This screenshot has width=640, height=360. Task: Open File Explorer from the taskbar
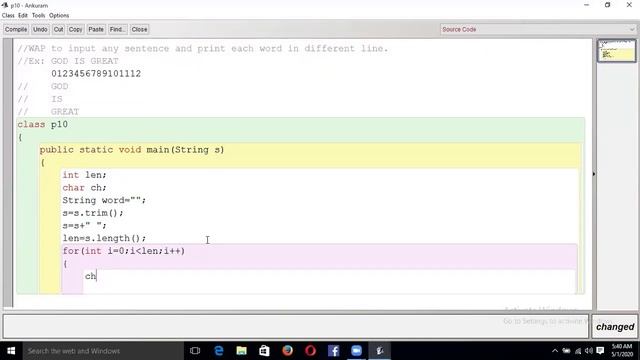click(242, 351)
